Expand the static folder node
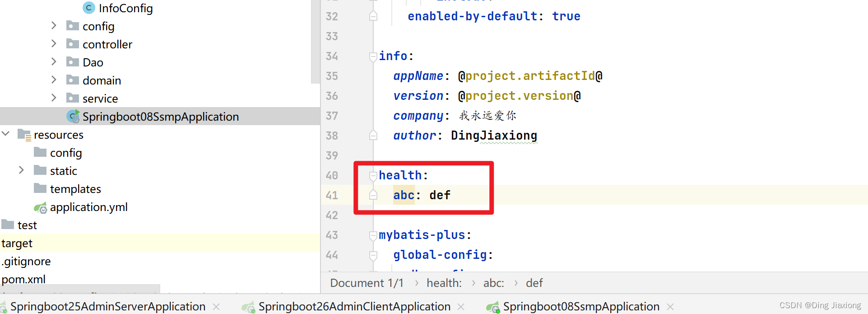Screen dimensions: 868x314 [21, 170]
